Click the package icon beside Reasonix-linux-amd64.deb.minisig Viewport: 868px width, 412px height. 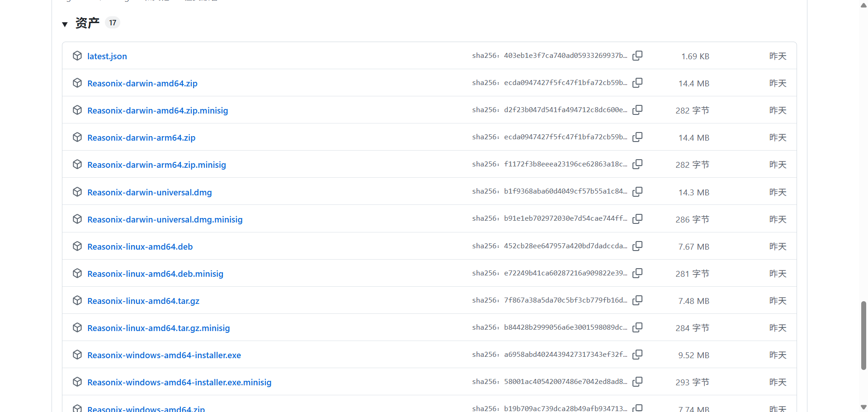tap(77, 273)
